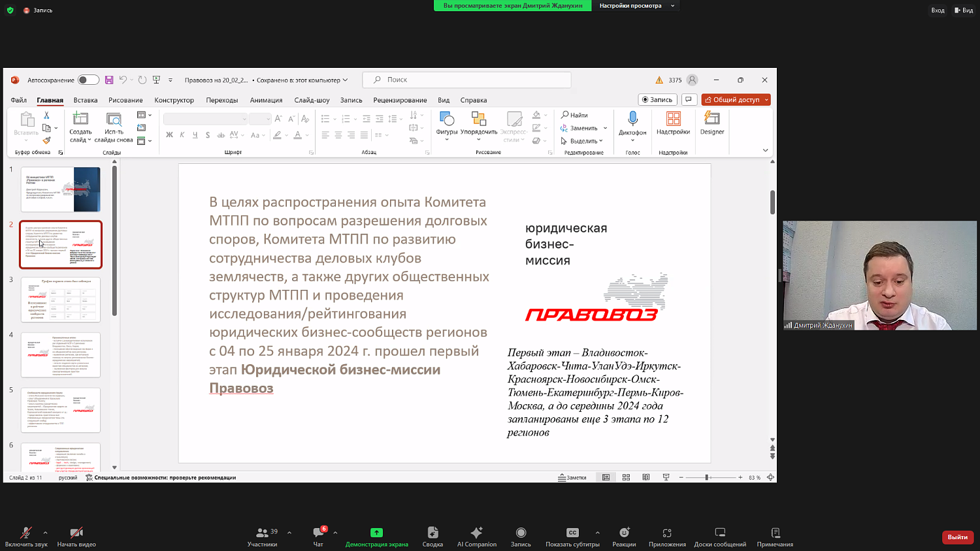Open the Файл menu
Screen dimensions: 980x551
point(18,100)
